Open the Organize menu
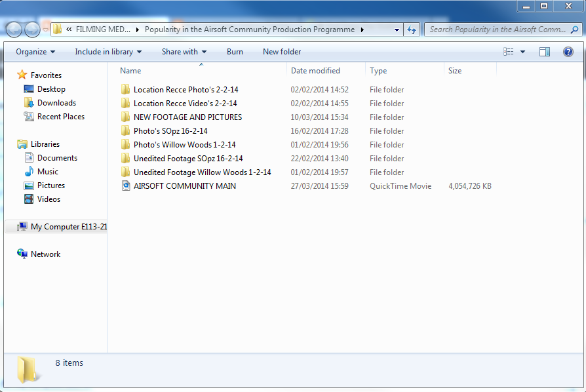The height and width of the screenshot is (392, 586). [x=35, y=52]
